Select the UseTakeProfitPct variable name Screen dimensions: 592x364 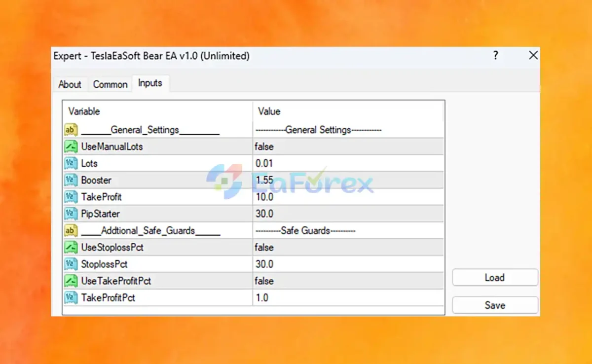point(116,281)
